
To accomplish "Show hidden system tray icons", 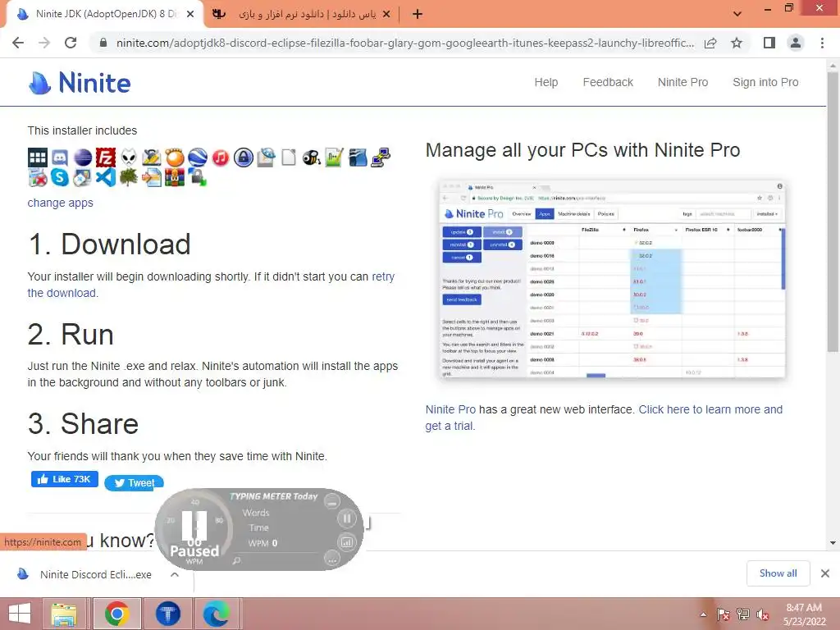I will (x=703, y=614).
